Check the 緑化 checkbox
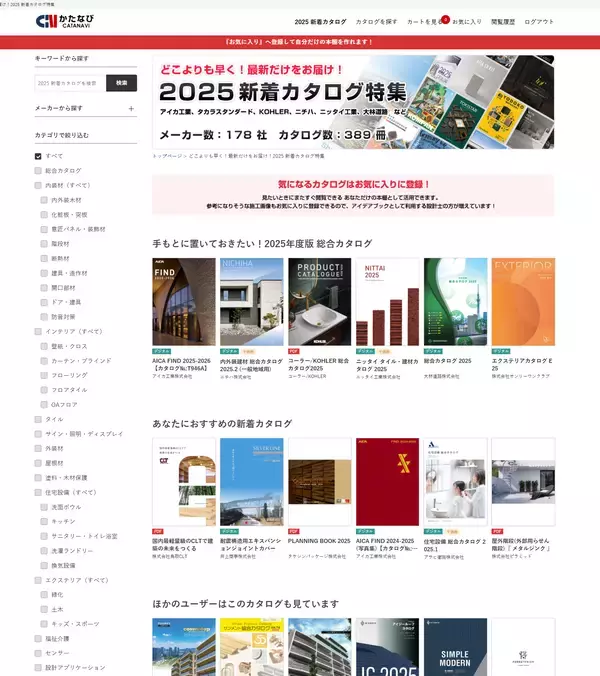Viewport: 600px width, 676px height. click(x=44, y=595)
